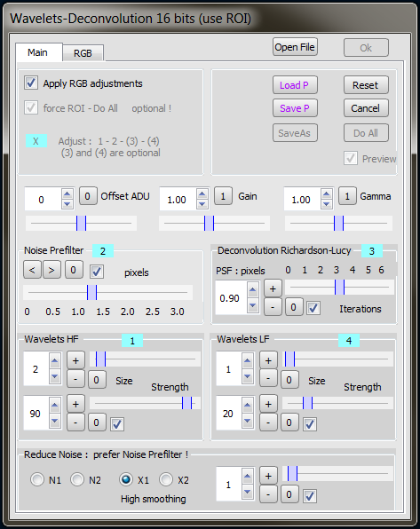Image resolution: width=420 pixels, height=529 pixels.
Task: Click Noise Prefilter decrease < button
Action: coord(33,270)
